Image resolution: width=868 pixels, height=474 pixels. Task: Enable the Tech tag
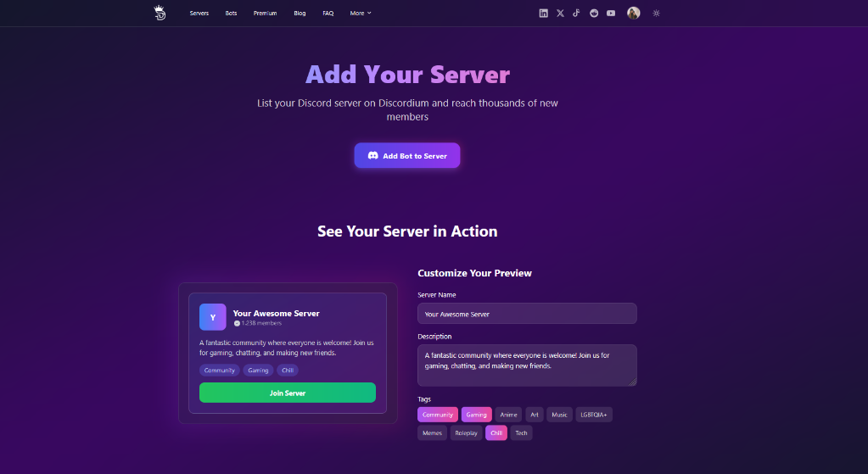pyautogui.click(x=522, y=433)
